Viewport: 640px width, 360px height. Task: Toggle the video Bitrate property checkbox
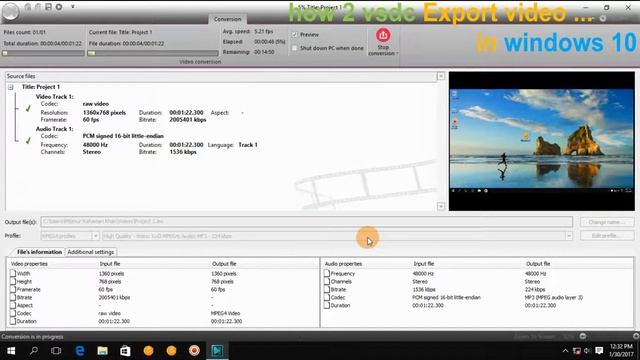point(13,298)
